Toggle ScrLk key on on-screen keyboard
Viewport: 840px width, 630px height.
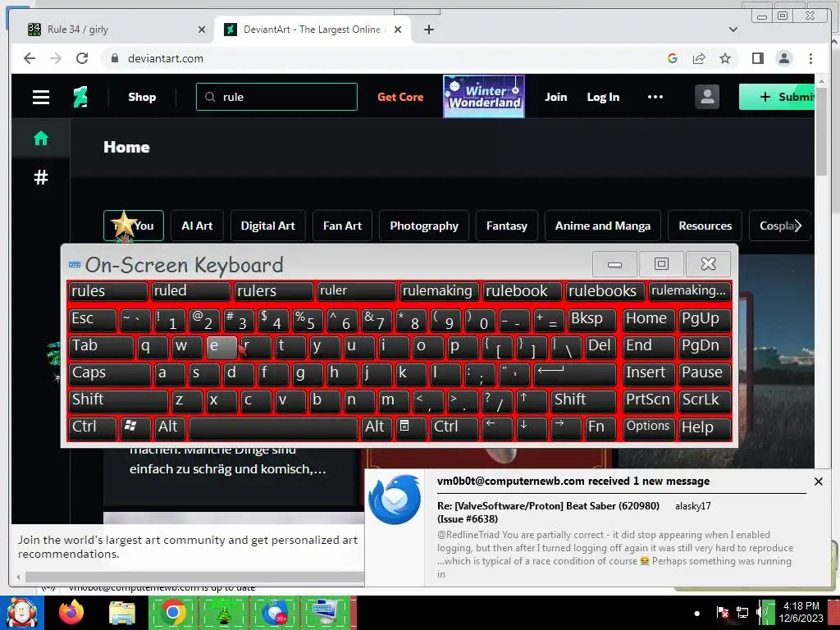pyautogui.click(x=705, y=400)
